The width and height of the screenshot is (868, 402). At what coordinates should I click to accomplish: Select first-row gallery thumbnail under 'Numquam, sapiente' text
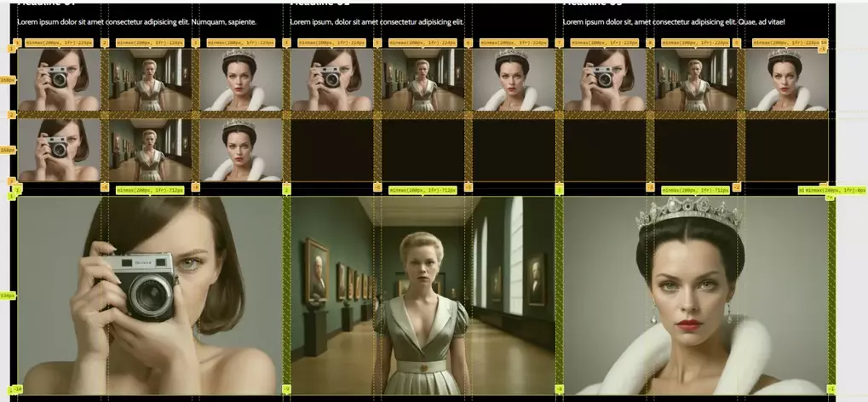click(150, 80)
